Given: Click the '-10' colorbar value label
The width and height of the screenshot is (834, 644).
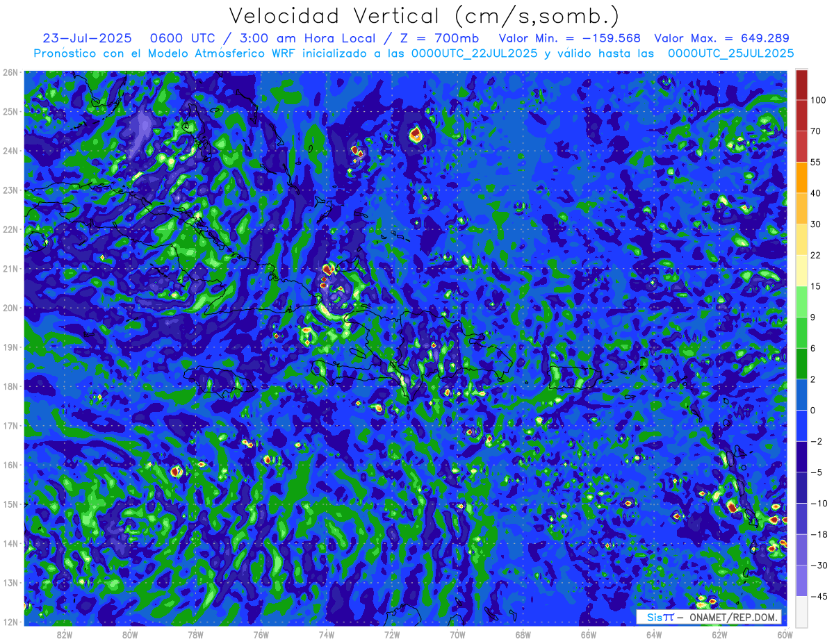Looking at the screenshot, I should [x=818, y=502].
